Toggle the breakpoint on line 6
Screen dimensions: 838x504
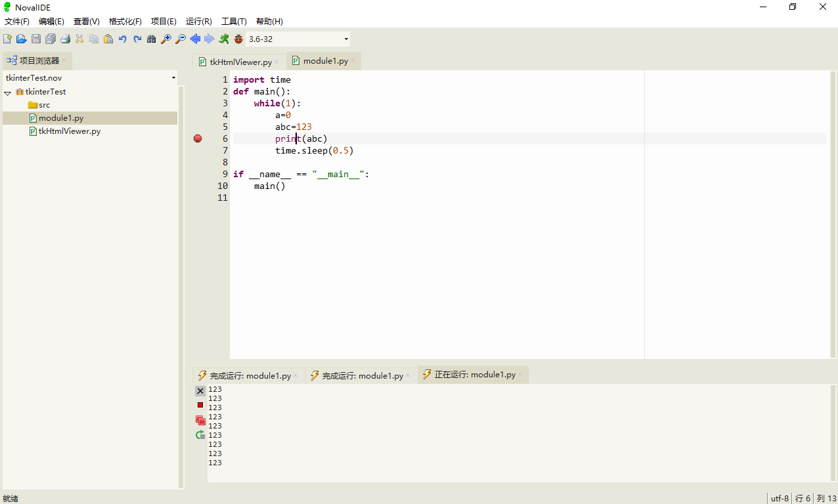(198, 138)
